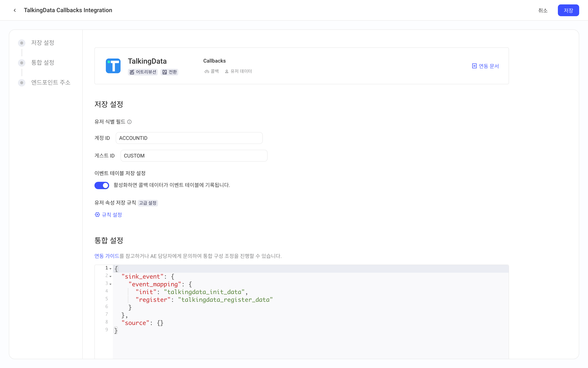Toggle the event table storage switch

click(102, 185)
